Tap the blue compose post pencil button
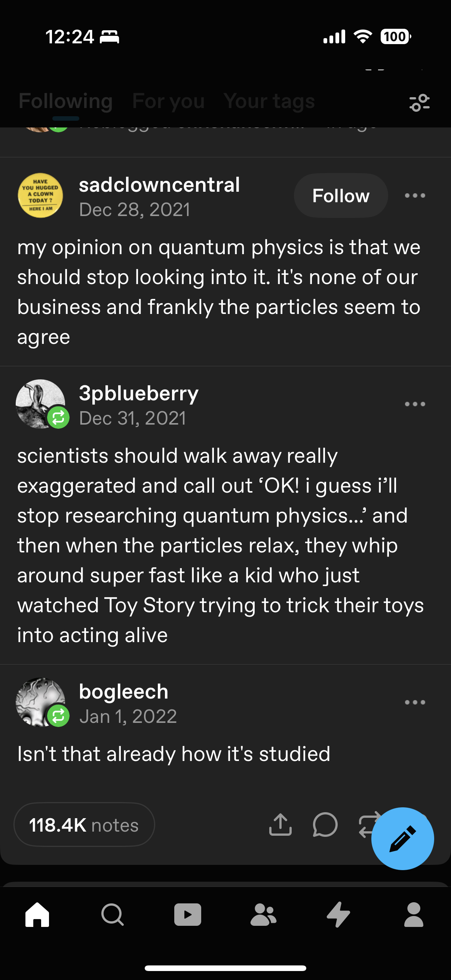This screenshot has height=980, width=451. point(402,838)
